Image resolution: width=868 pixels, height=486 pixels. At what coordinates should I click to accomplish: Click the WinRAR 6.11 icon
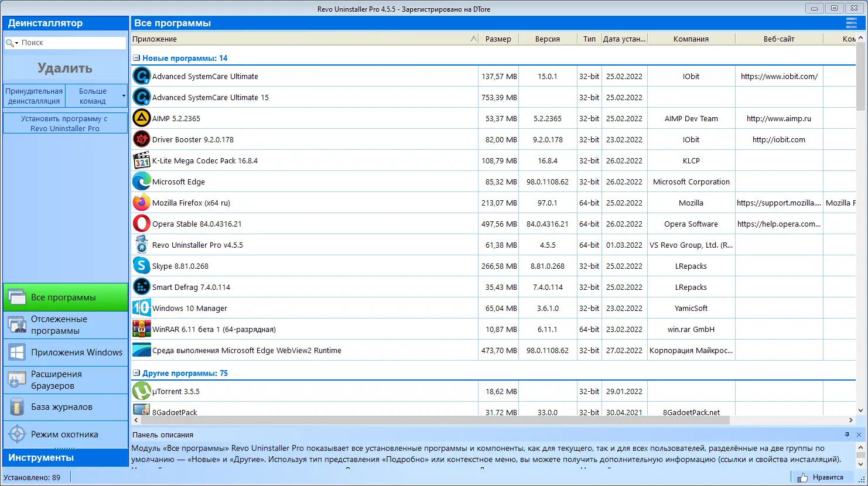pos(141,329)
